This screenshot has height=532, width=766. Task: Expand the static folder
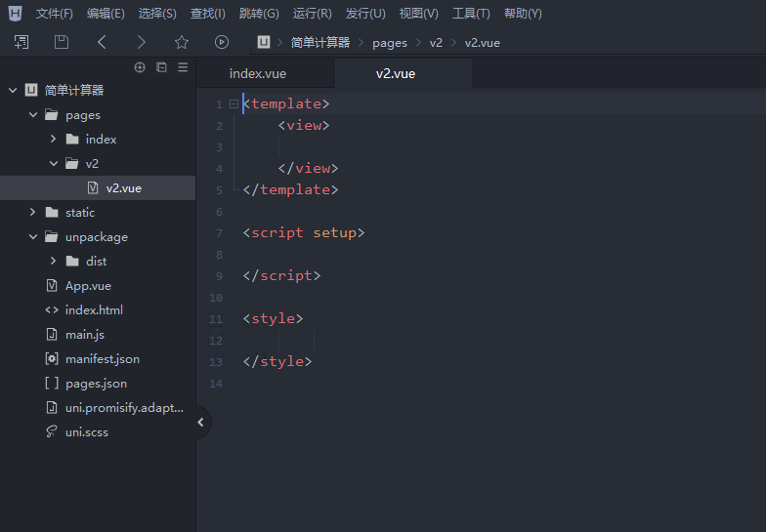[33, 213]
